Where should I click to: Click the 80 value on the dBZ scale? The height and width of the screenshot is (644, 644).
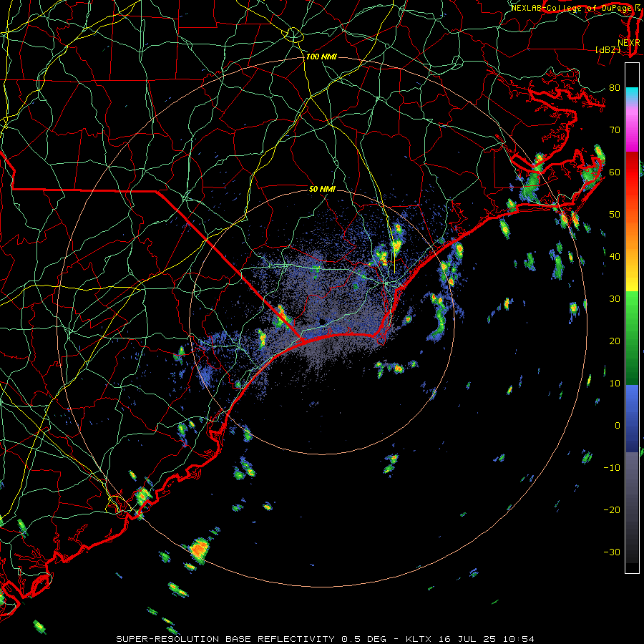[x=615, y=87]
